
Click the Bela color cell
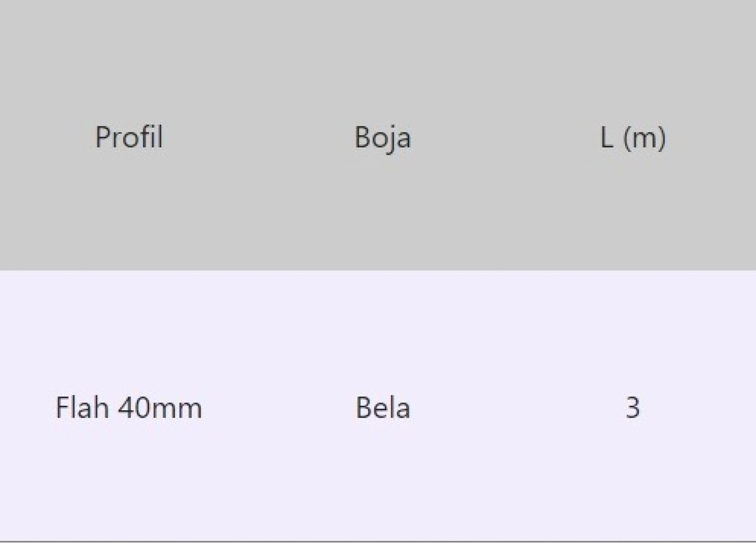pos(383,407)
